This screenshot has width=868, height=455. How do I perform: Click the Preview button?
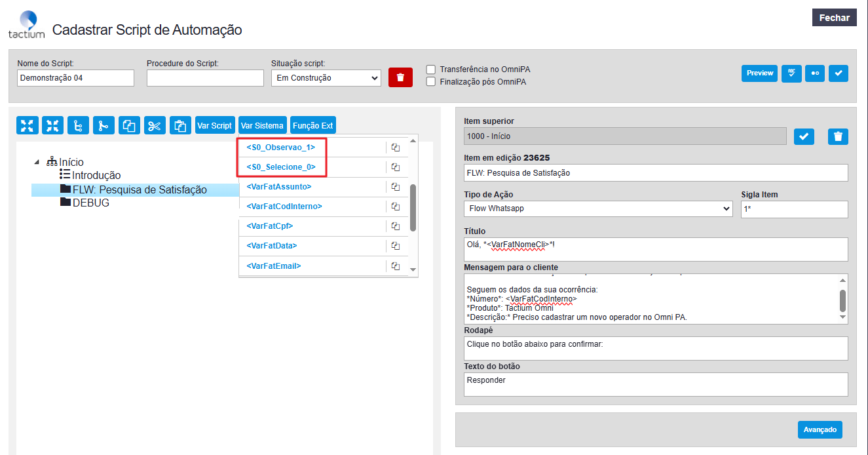[759, 73]
